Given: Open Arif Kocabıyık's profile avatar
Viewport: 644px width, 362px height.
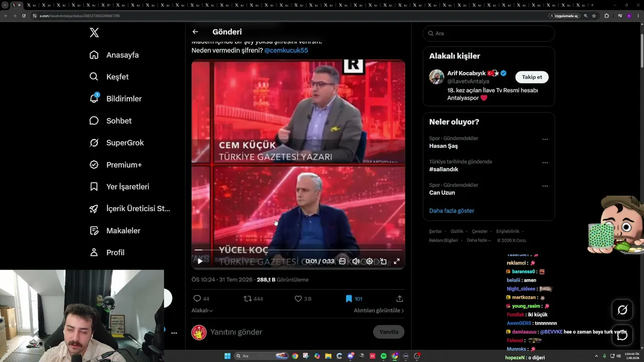Looking at the screenshot, I should (437, 77).
